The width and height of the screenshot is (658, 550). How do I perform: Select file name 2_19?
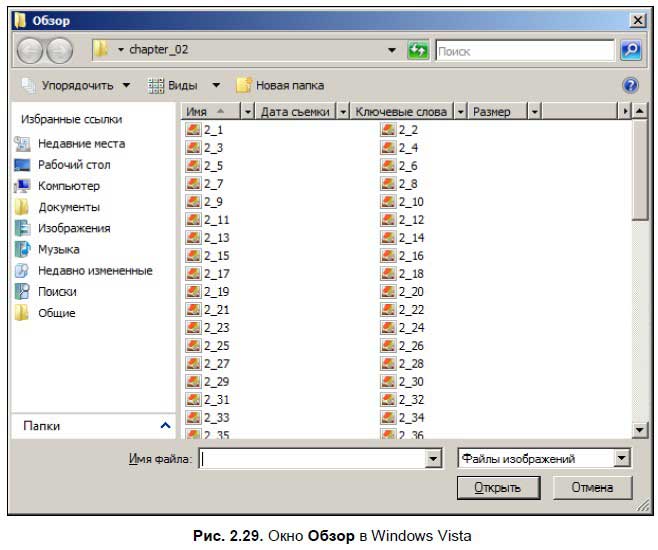point(217,292)
